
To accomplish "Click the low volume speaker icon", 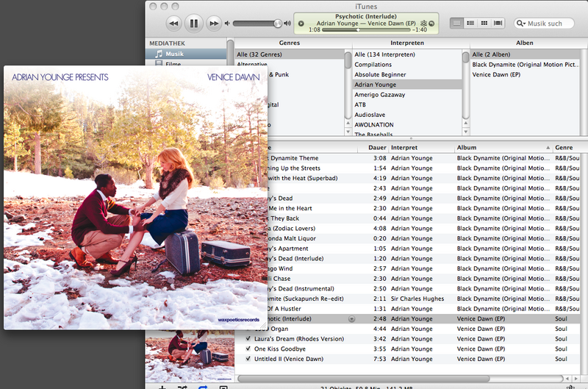I will tap(227, 24).
